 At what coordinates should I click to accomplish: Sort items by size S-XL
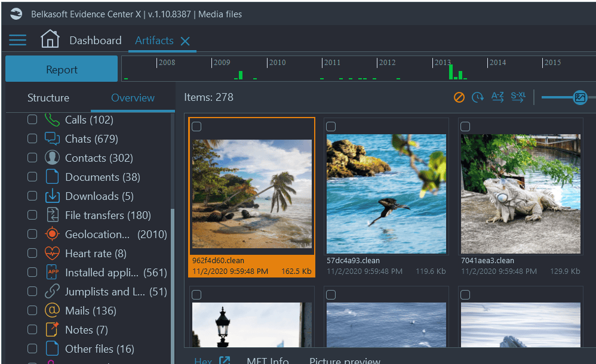pyautogui.click(x=518, y=97)
